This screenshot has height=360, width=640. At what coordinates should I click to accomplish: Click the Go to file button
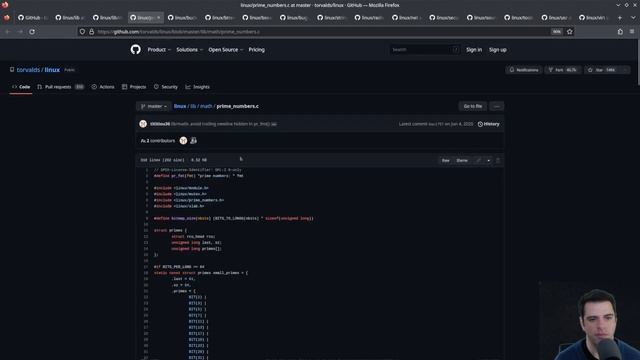tap(473, 106)
